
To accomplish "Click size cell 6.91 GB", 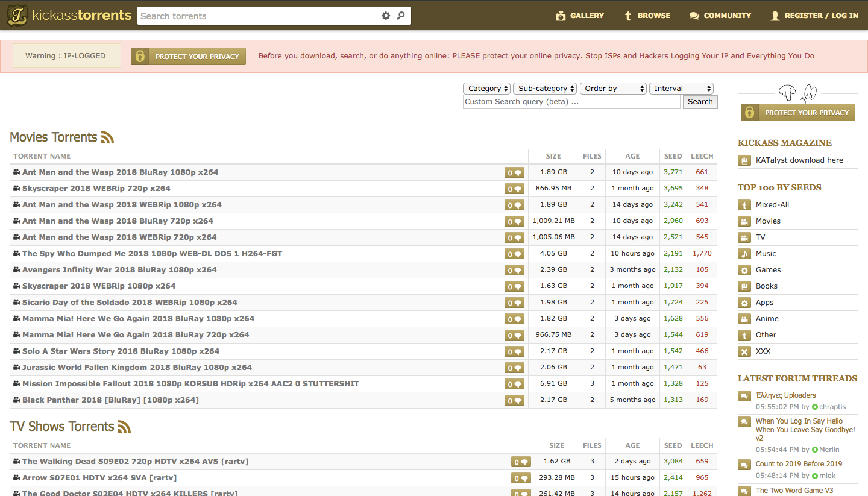I will point(553,384).
